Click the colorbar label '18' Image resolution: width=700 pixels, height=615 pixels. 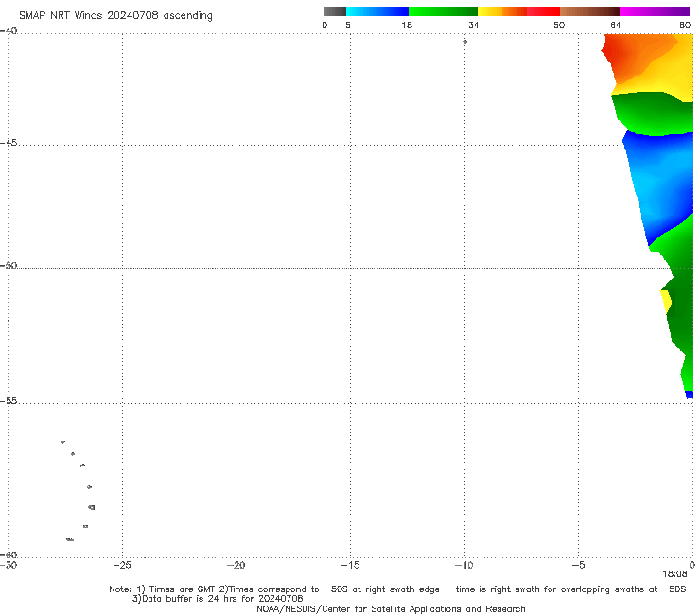point(407,25)
